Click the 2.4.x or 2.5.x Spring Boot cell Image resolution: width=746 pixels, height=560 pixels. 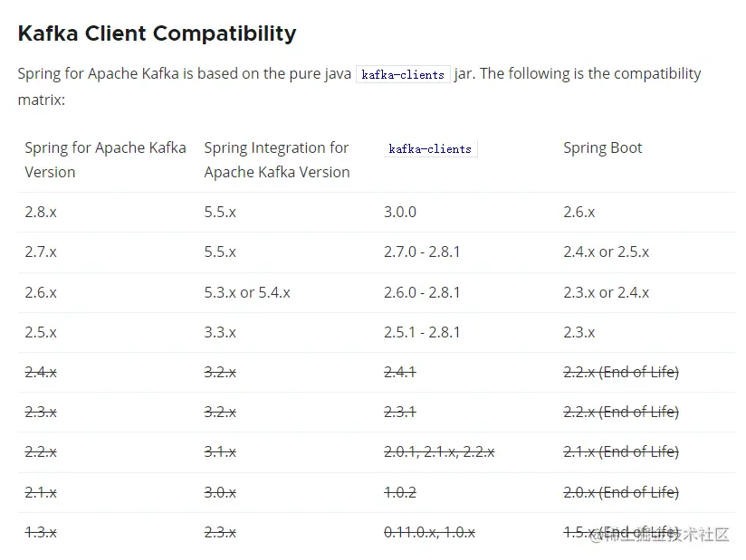coord(606,252)
